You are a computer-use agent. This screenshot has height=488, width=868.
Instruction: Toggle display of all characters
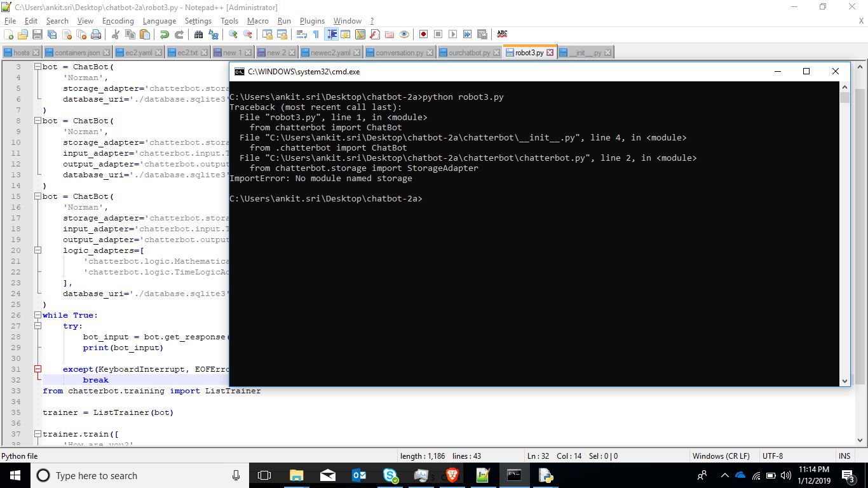click(316, 34)
